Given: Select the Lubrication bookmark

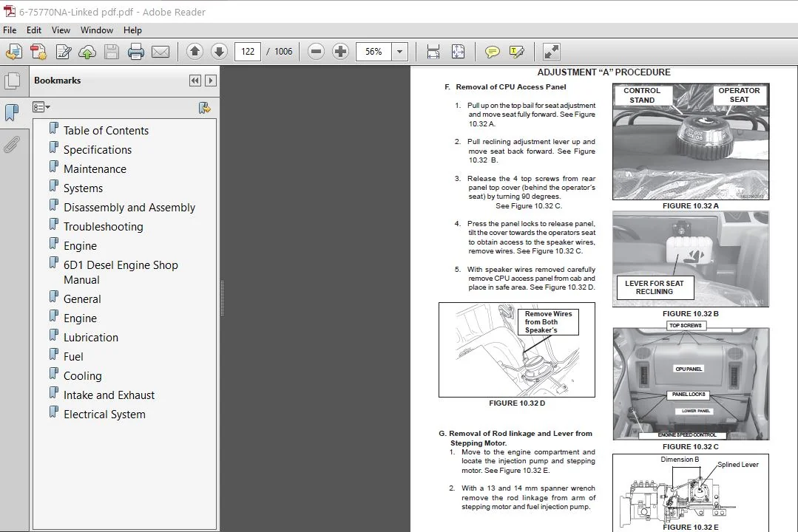Looking at the screenshot, I should click(x=90, y=338).
